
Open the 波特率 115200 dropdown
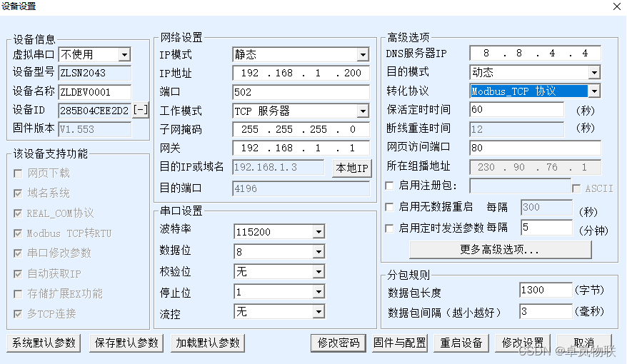coord(318,232)
